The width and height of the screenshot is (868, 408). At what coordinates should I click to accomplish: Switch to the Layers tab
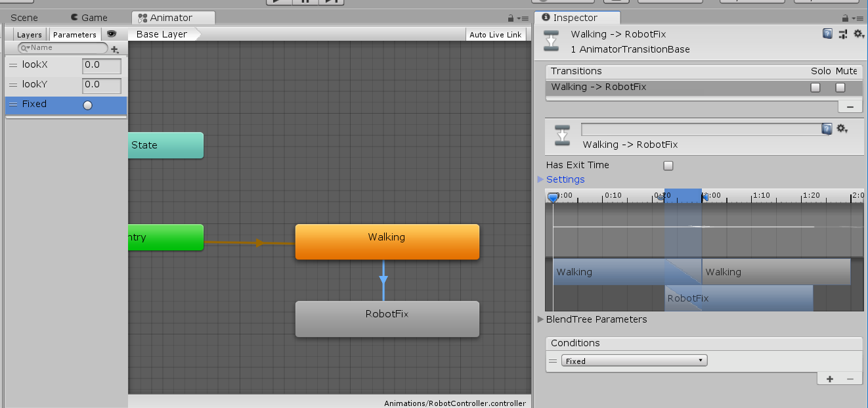(x=29, y=35)
